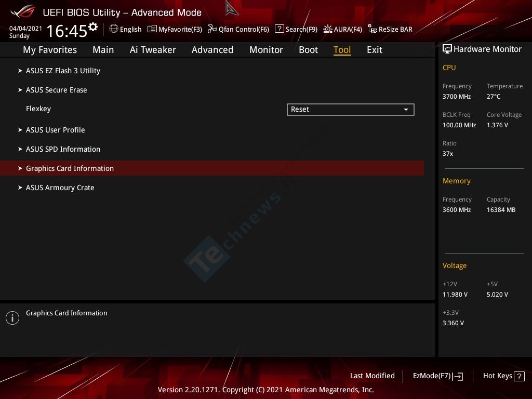Screen dimensions: 532x399
Task: Click the Flexkey setting label
Action: pos(38,109)
